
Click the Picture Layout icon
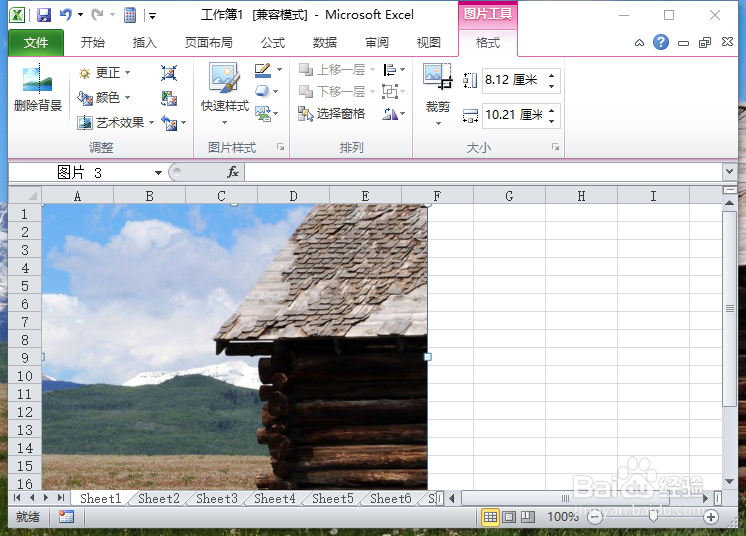point(263,113)
